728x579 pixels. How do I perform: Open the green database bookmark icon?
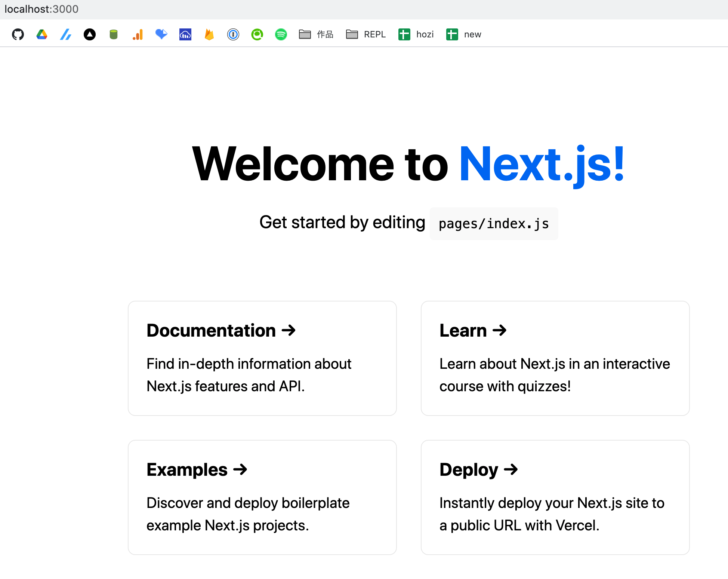pos(113,34)
